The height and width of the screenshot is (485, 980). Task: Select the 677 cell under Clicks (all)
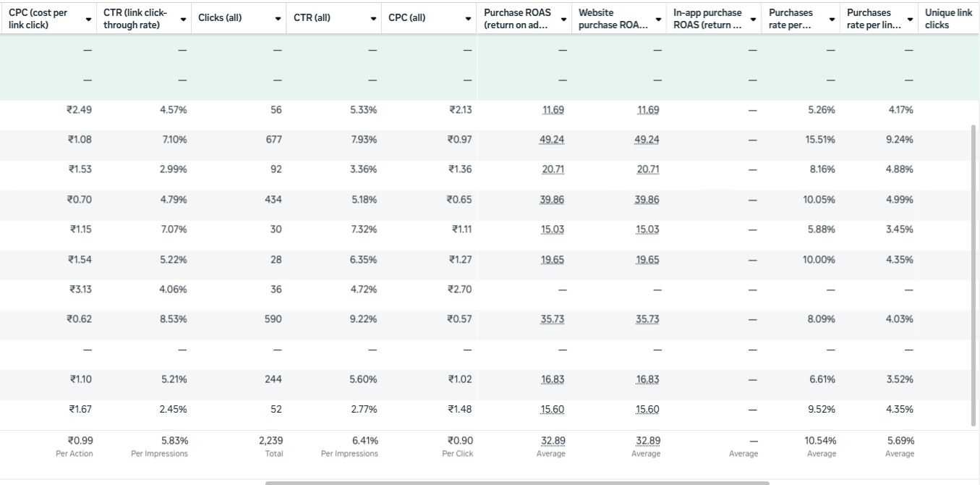coord(273,140)
